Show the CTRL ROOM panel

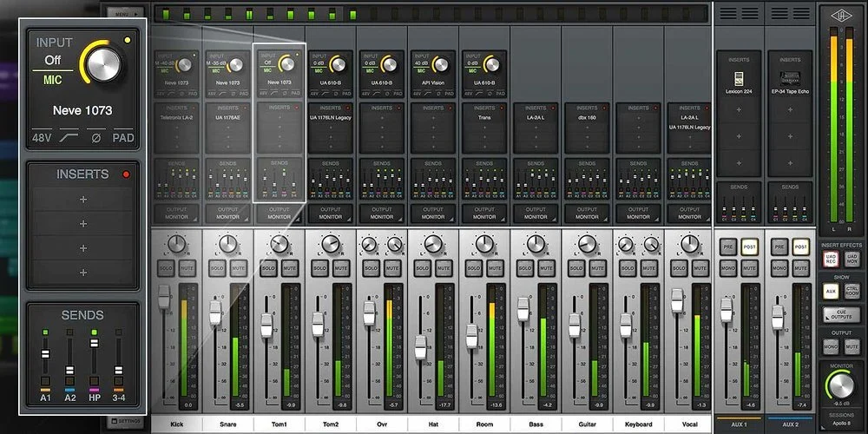[852, 291]
